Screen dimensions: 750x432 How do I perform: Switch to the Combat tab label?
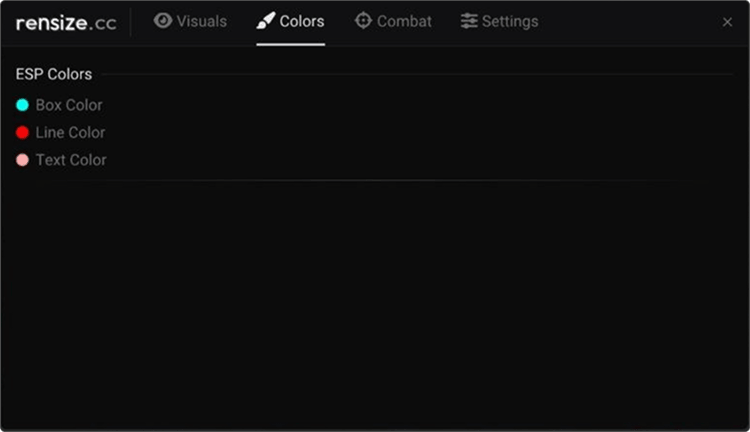click(x=404, y=21)
